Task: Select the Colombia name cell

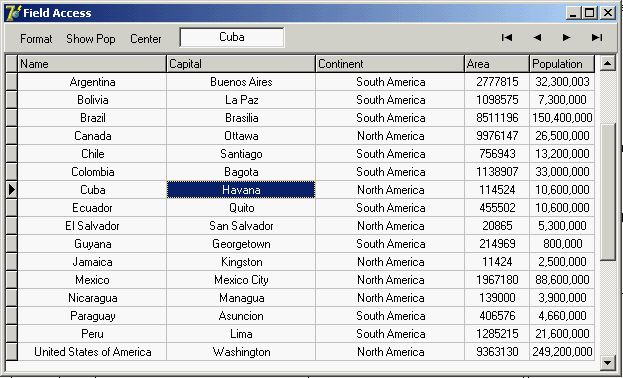Action: [92, 172]
